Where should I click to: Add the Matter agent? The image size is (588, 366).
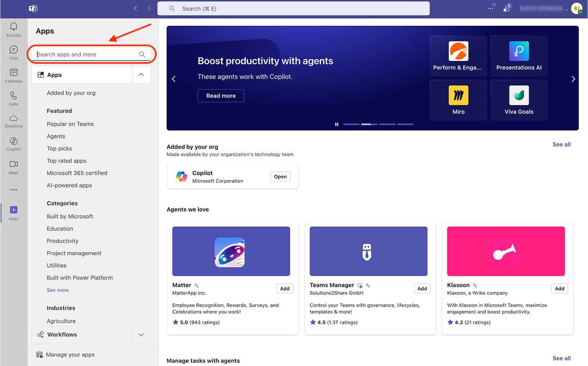tap(285, 289)
